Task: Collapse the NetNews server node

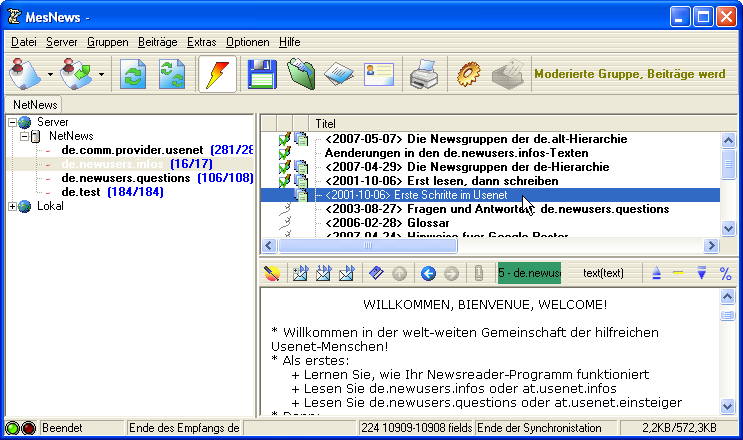Action: 24,136
